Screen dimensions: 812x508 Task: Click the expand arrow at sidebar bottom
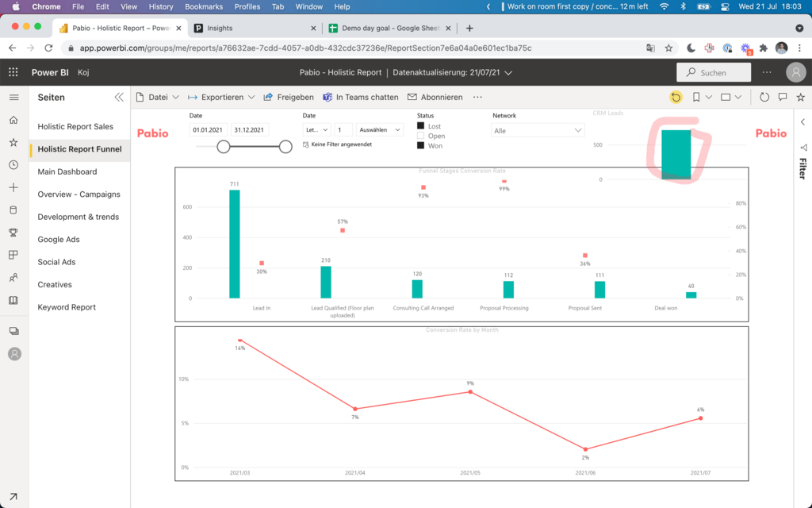(13, 497)
